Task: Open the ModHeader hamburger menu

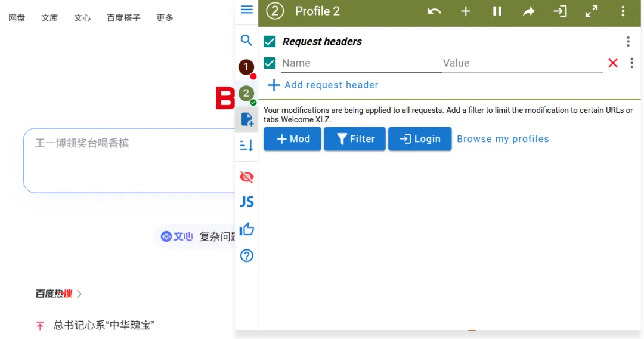Action: [x=246, y=10]
